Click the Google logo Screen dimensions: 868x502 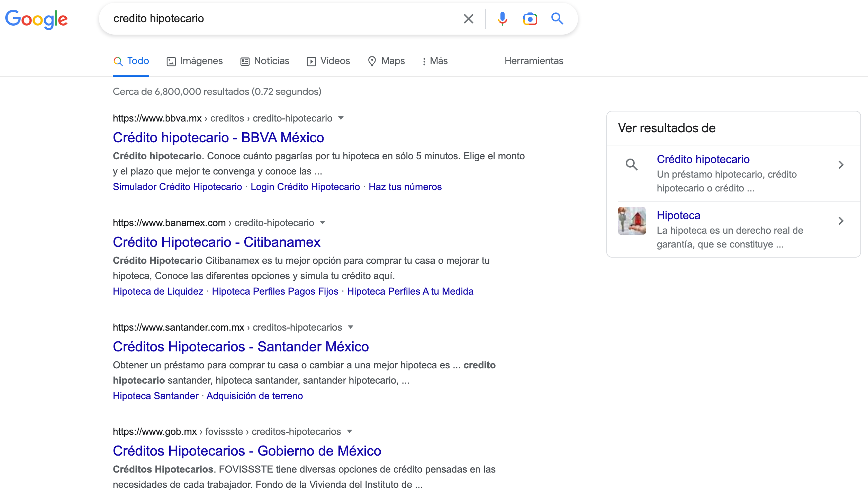tap(36, 19)
